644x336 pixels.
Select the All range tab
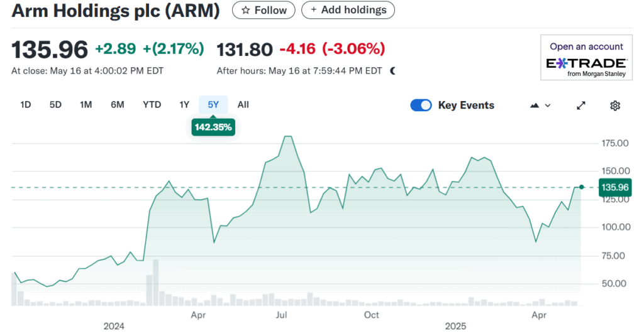[243, 105]
